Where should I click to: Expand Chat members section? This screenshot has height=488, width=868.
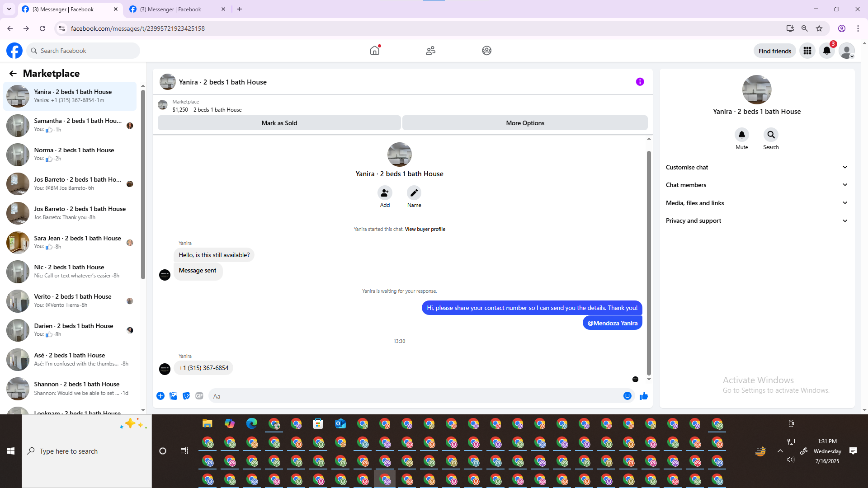[x=757, y=185]
